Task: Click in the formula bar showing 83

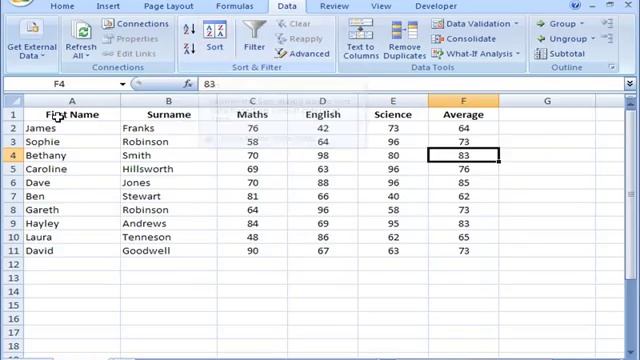Action: (x=410, y=84)
